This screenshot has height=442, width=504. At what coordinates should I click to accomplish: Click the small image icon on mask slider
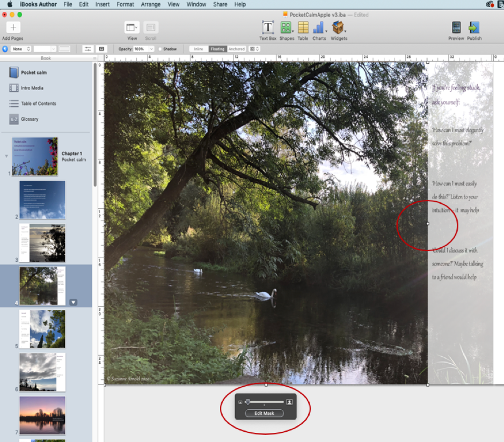[240, 402]
